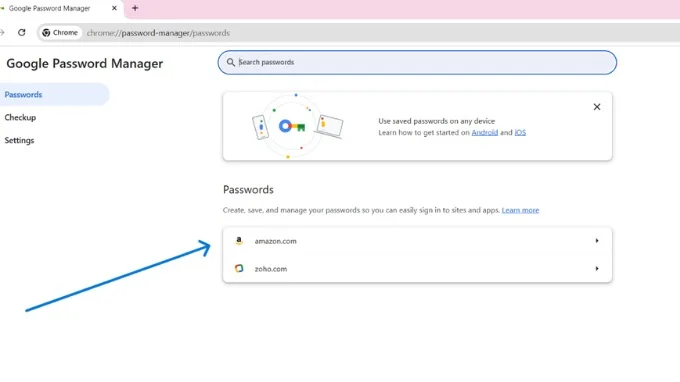The image size is (680, 382).
Task: Expand the amazon.com entry arrow
Action: pos(597,241)
